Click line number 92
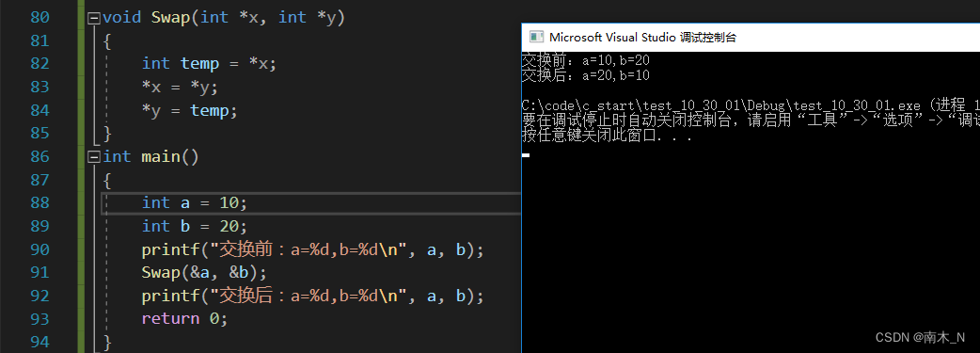980x353 pixels. pos(40,296)
